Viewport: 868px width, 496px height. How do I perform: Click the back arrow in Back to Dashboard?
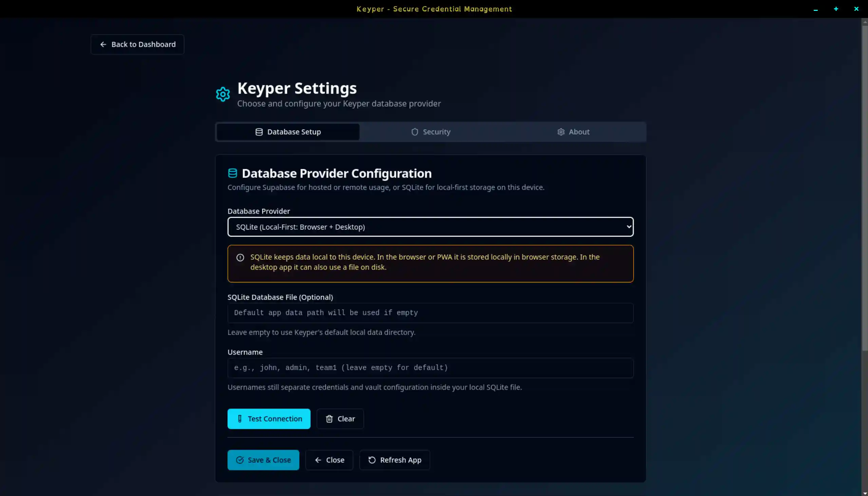point(103,44)
